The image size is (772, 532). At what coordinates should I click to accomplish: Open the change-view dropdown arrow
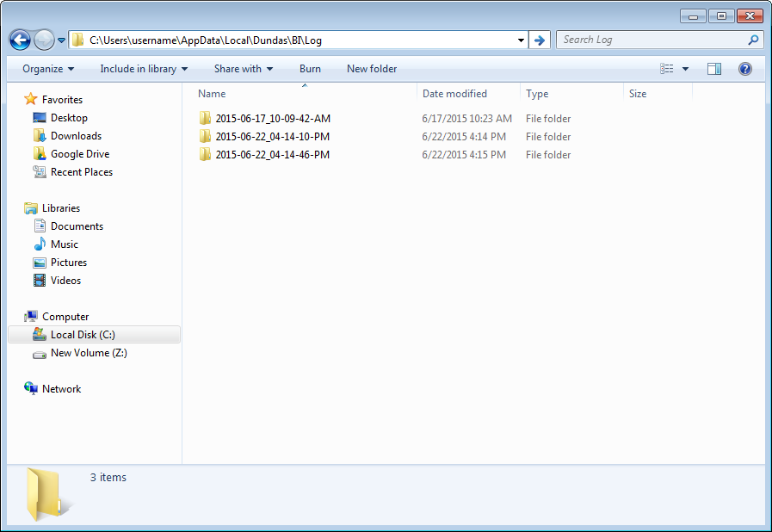point(685,69)
